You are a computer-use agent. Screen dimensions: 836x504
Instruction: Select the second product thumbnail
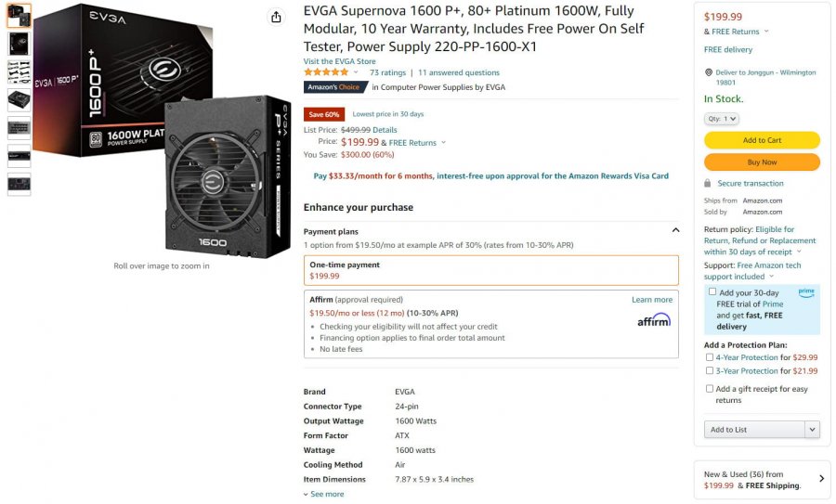coord(19,44)
